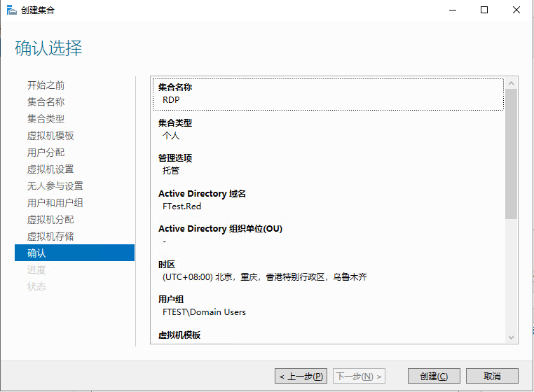The image size is (534, 392).
Task: Click the 托管 management option value
Action: click(x=171, y=171)
